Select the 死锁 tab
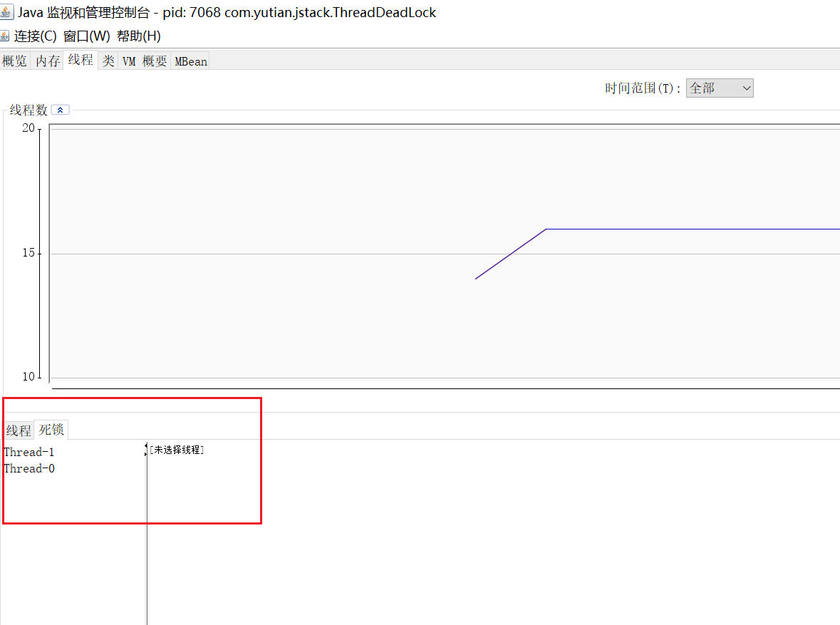 [51, 430]
